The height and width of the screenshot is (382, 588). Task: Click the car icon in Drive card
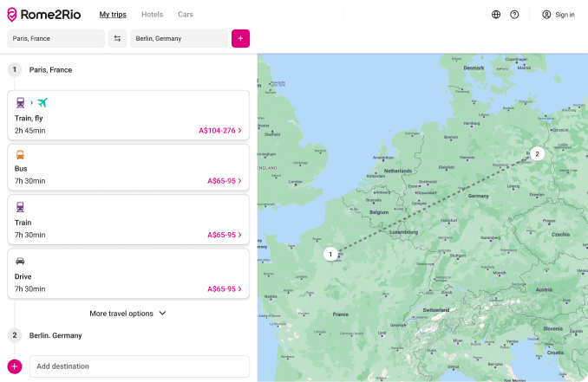coord(20,261)
